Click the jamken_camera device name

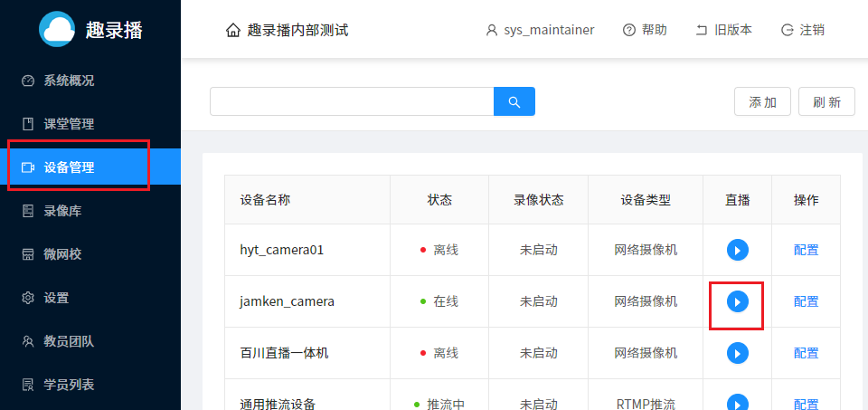point(287,301)
